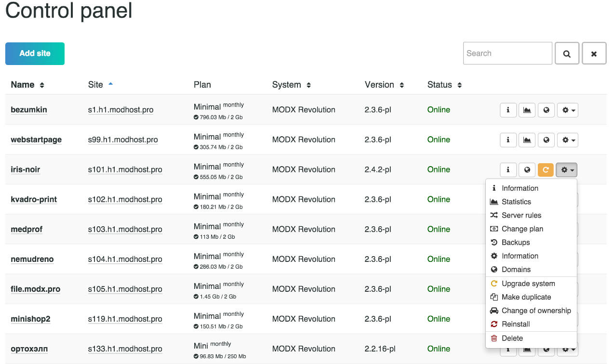Click the globe domains icon for medprof
Viewport: 614px width, 364px height.
(x=546, y=229)
